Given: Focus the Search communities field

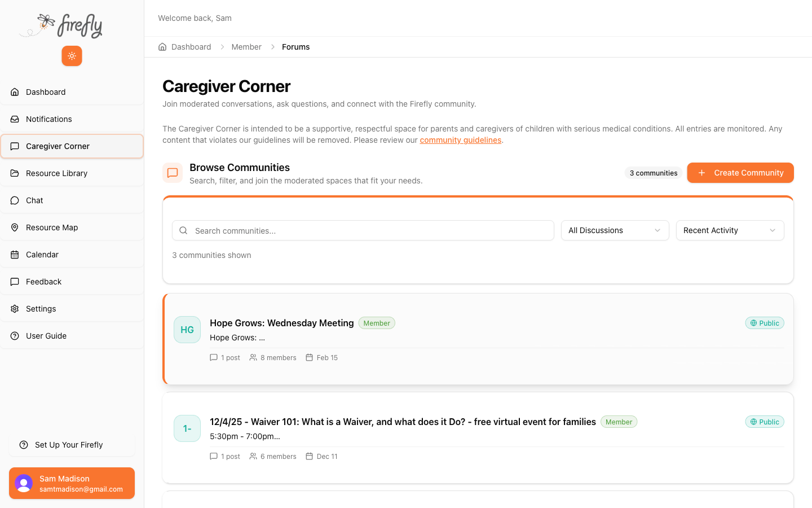Looking at the screenshot, I should (371, 230).
